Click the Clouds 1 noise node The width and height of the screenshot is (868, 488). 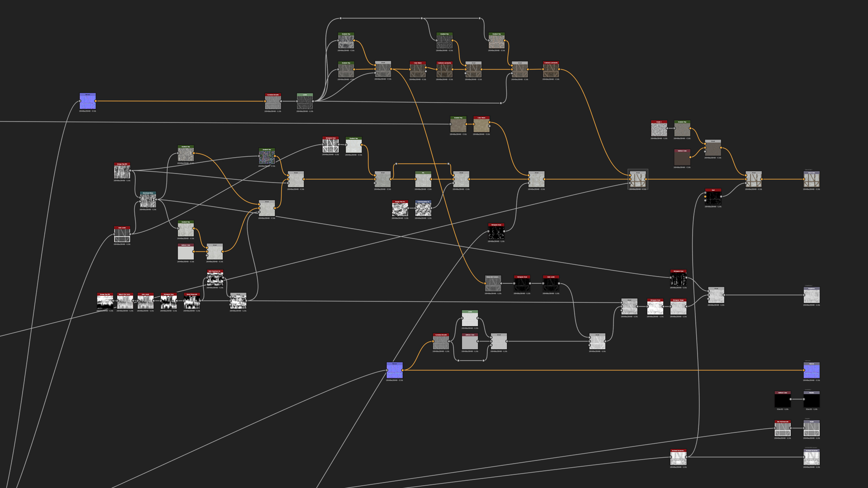click(659, 130)
